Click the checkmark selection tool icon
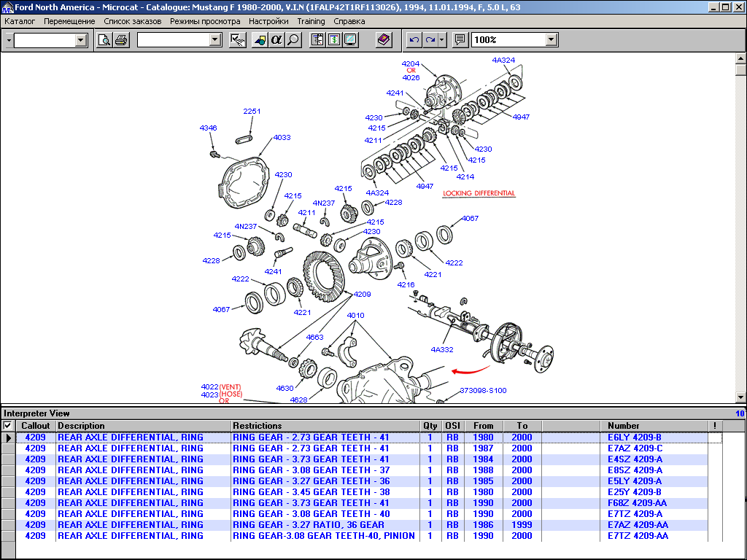This screenshot has width=747, height=560. pos(237,40)
